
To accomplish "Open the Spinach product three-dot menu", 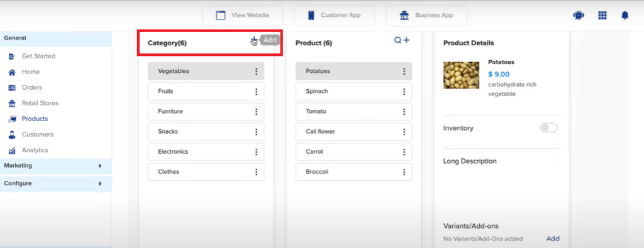I will click(404, 92).
